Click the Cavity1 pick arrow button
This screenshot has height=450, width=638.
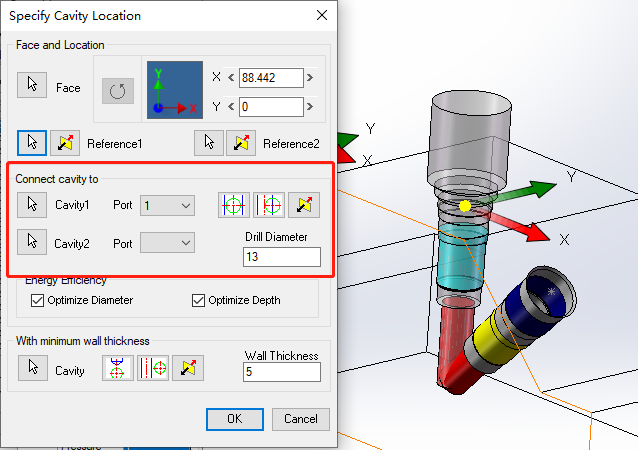click(x=32, y=205)
